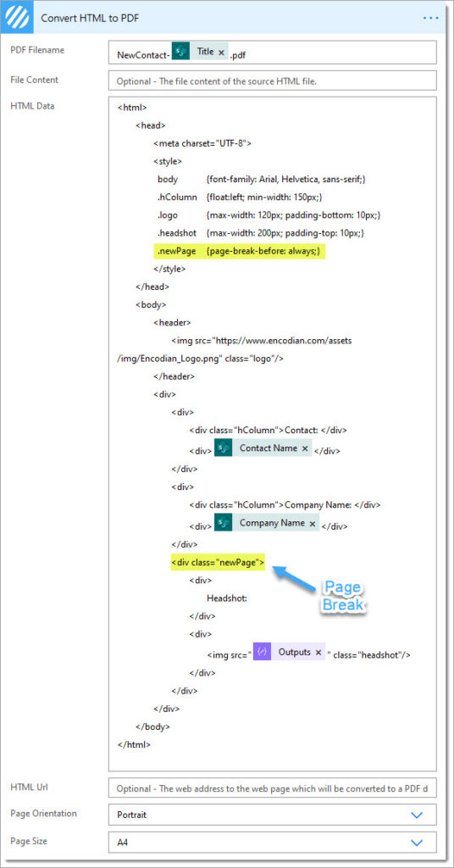Click the PDF Filename input field

tap(273, 53)
